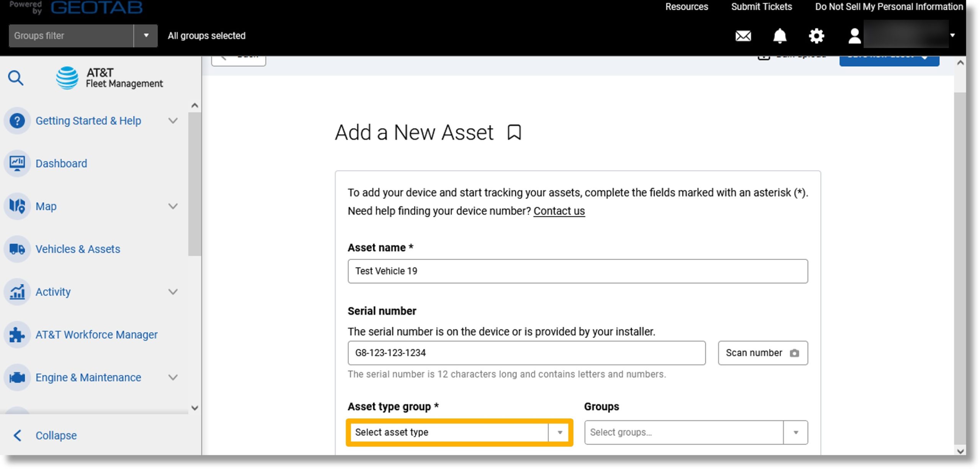Open the mail envelope icon
980x469 pixels.
[743, 36]
